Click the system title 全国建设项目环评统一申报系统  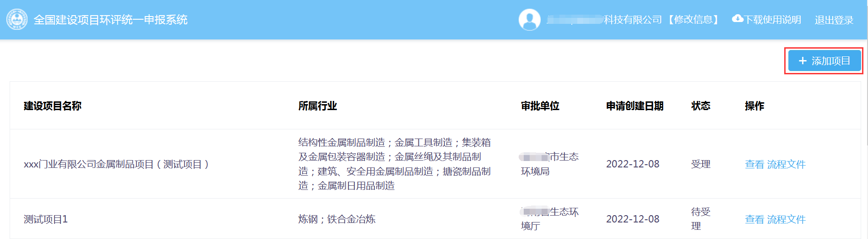coord(110,20)
